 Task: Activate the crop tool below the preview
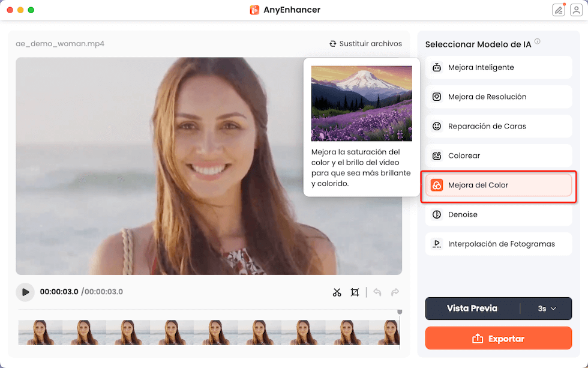pyautogui.click(x=355, y=292)
